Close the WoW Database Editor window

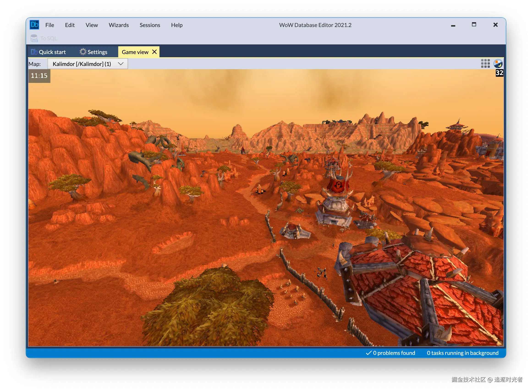tap(495, 25)
